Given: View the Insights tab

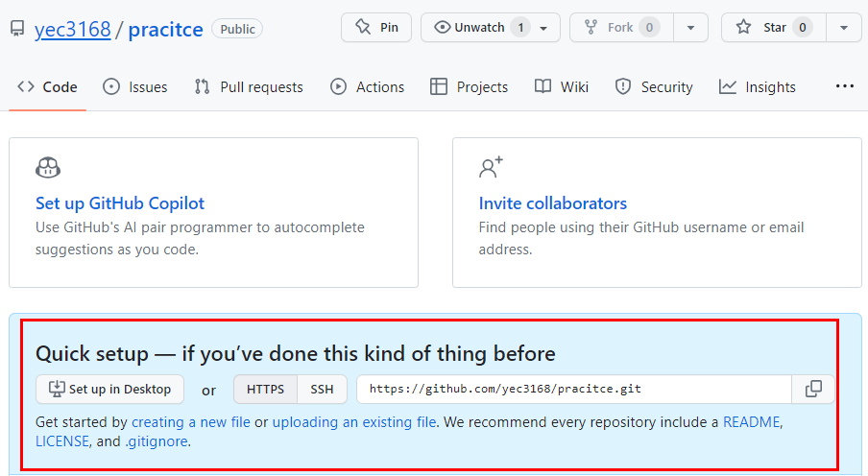Looking at the screenshot, I should pyautogui.click(x=757, y=87).
